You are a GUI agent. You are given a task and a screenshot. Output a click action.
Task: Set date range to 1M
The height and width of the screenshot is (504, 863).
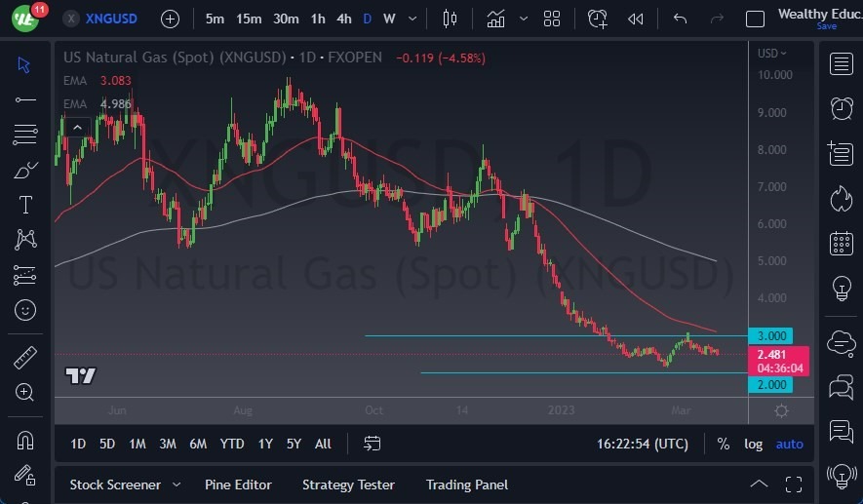(x=137, y=444)
